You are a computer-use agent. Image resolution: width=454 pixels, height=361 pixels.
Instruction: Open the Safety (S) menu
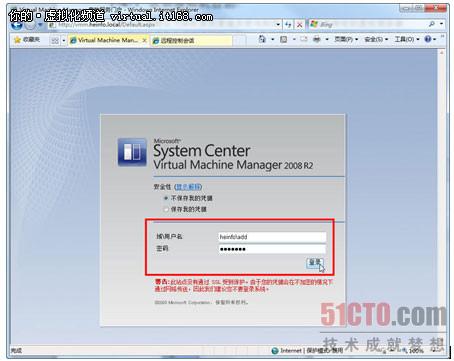tap(376, 39)
